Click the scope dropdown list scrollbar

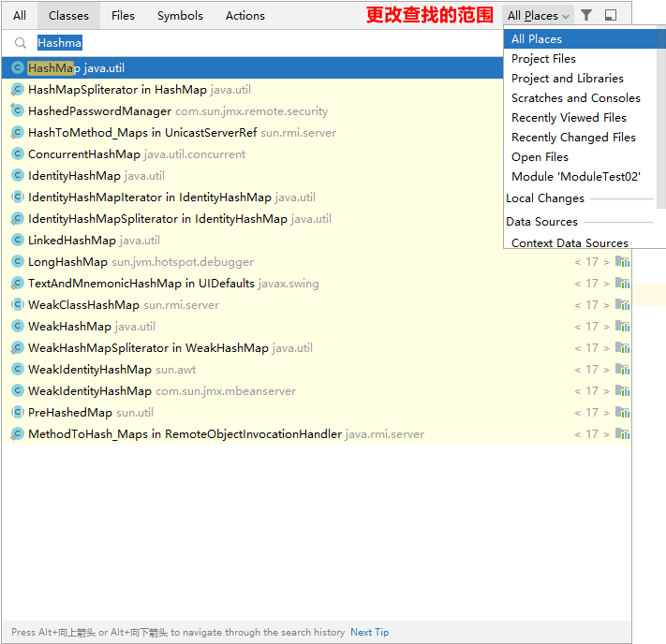[x=661, y=117]
